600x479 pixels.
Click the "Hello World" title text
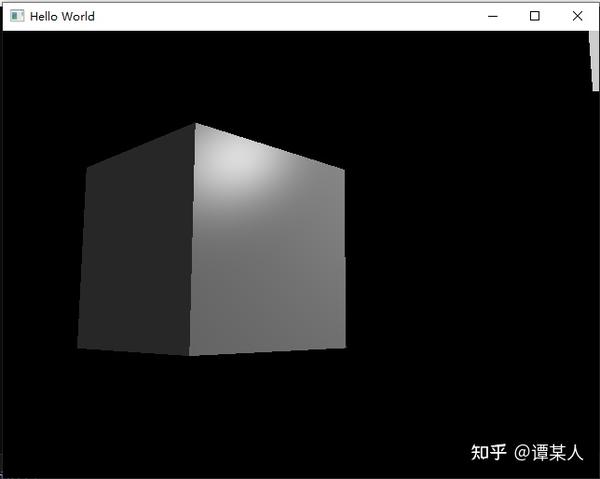pyautogui.click(x=62, y=16)
